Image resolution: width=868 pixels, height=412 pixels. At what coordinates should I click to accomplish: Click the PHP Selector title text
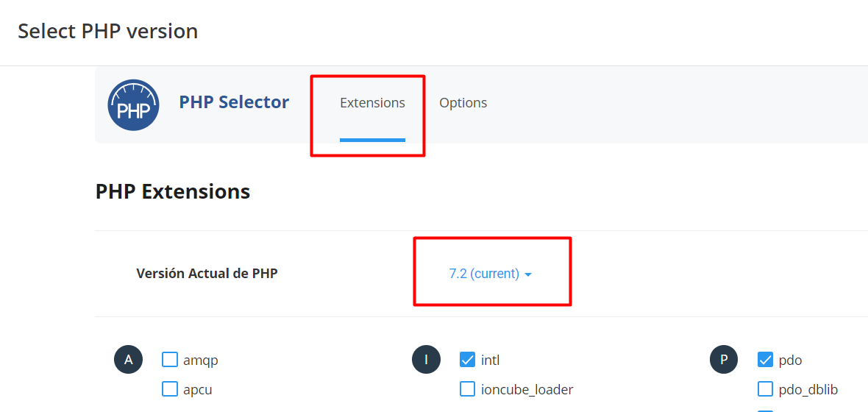234,102
